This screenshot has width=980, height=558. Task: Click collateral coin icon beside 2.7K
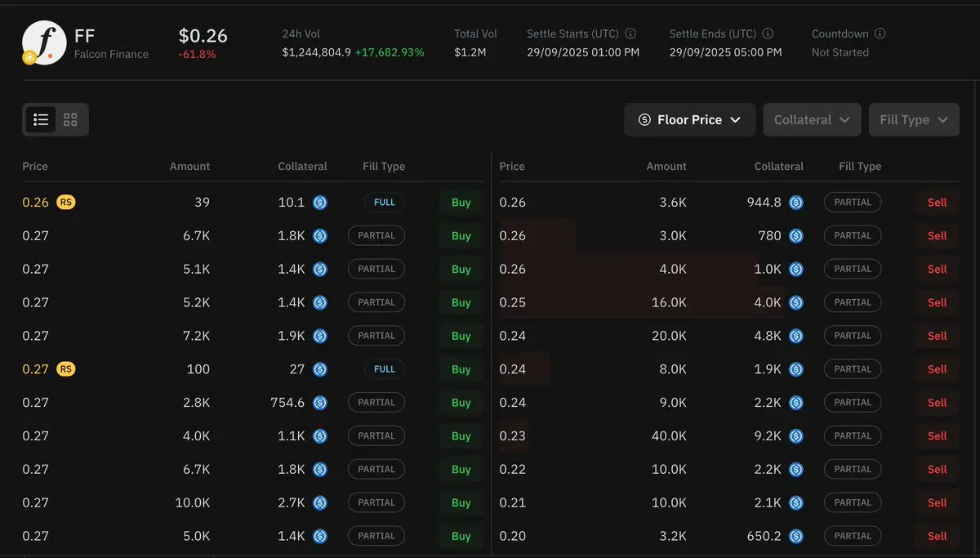pos(320,502)
